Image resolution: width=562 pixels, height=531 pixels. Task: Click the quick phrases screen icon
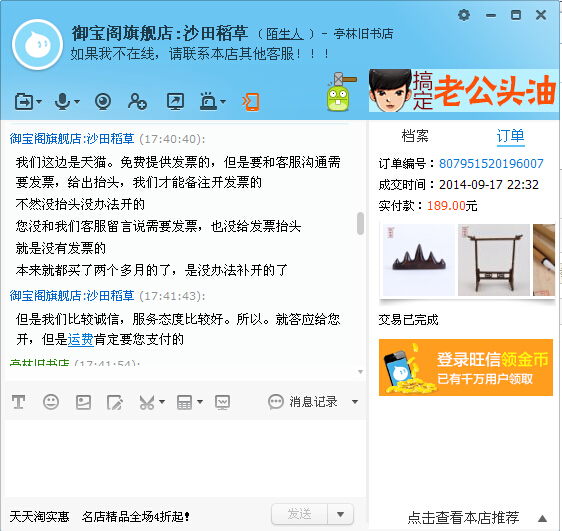(x=222, y=402)
